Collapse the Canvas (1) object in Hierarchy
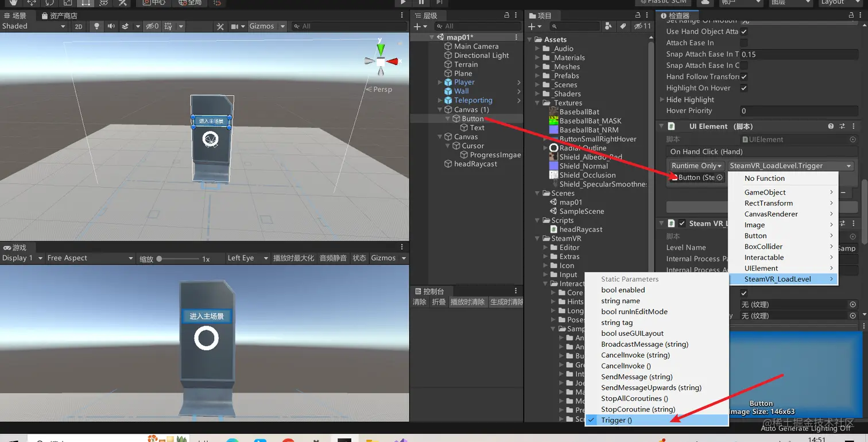 [x=440, y=110]
